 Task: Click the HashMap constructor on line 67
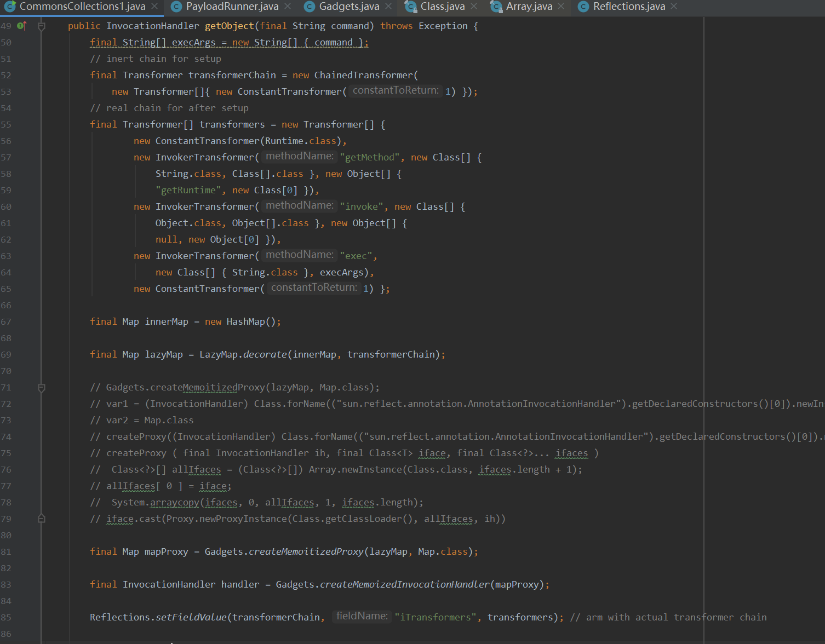[246, 321]
